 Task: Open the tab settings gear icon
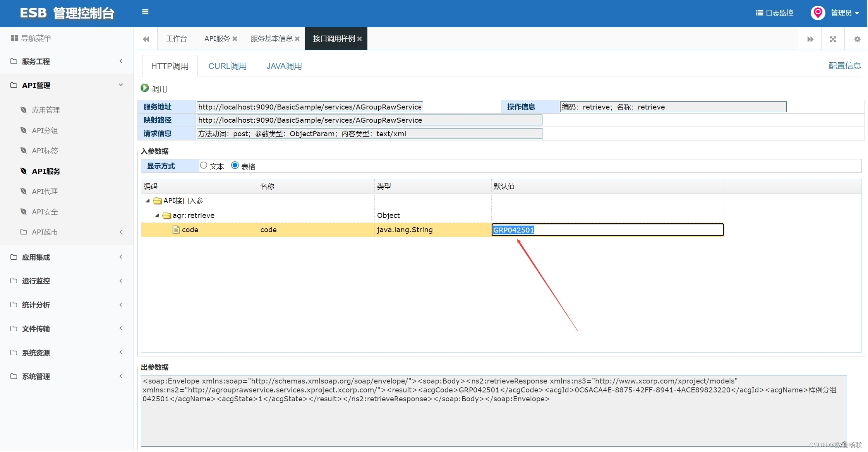[x=857, y=39]
